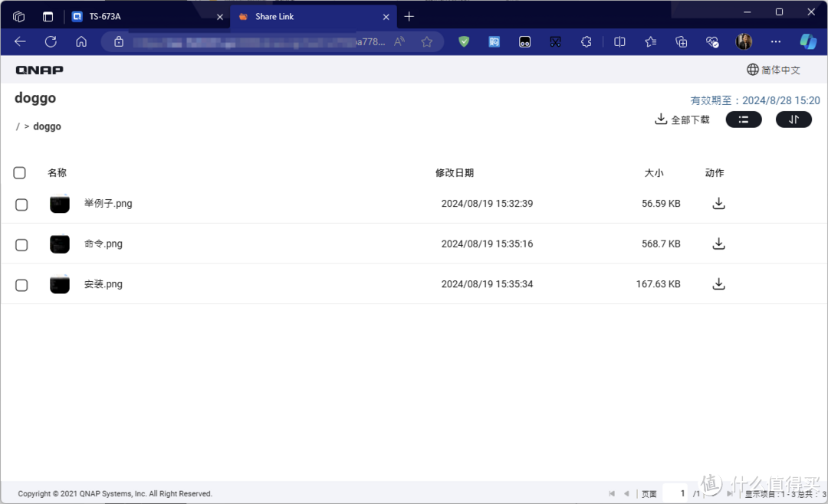
Task: Click the page number input field
Action: tap(676, 494)
